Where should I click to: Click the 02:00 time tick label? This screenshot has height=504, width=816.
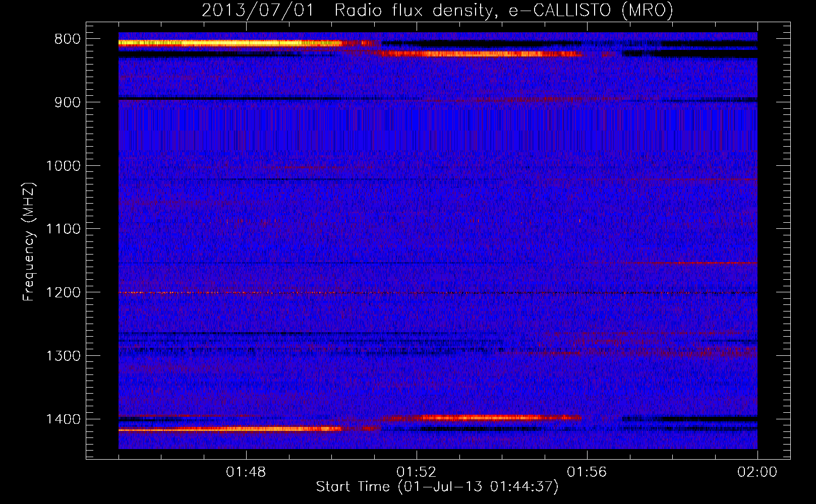[757, 472]
